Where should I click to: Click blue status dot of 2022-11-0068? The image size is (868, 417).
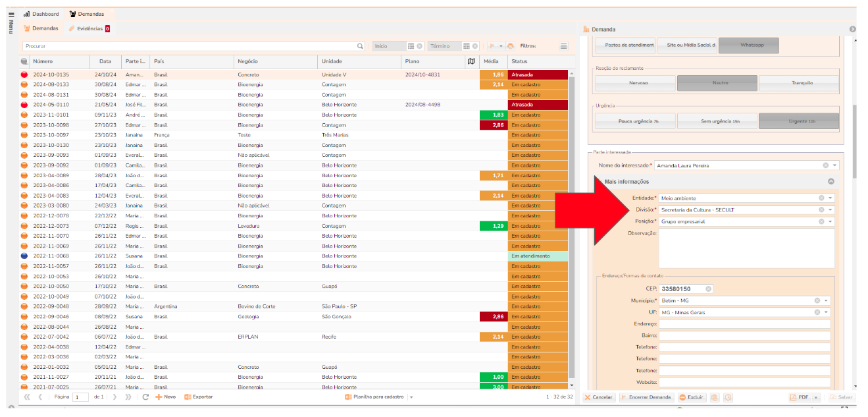click(24, 256)
